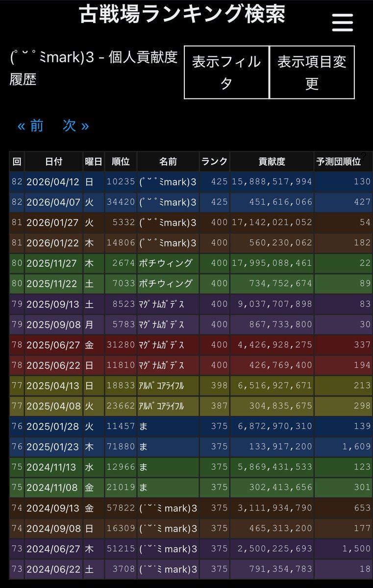Click contribution value 6,516,927,671
Viewport: 373px width, 588px height.
(275, 386)
